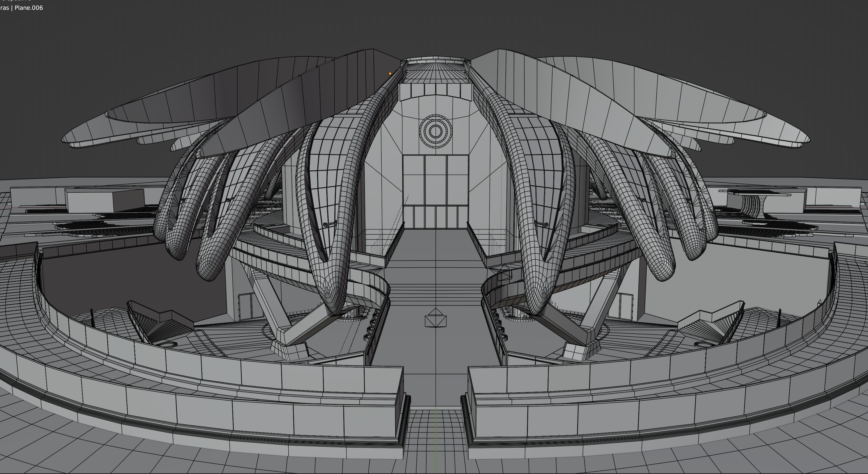Screen dimensions: 868x474
Task: Click the tip of the leftmost wing blade
Action: coord(66,138)
